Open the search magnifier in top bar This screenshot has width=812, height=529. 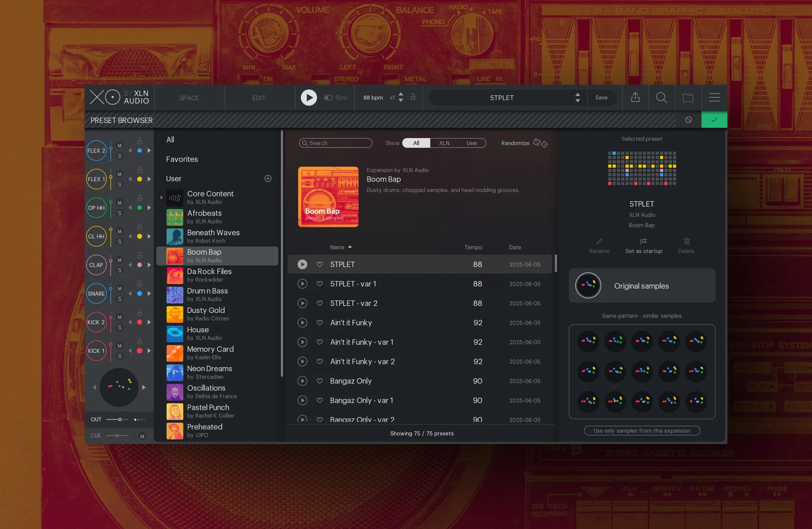click(x=661, y=98)
